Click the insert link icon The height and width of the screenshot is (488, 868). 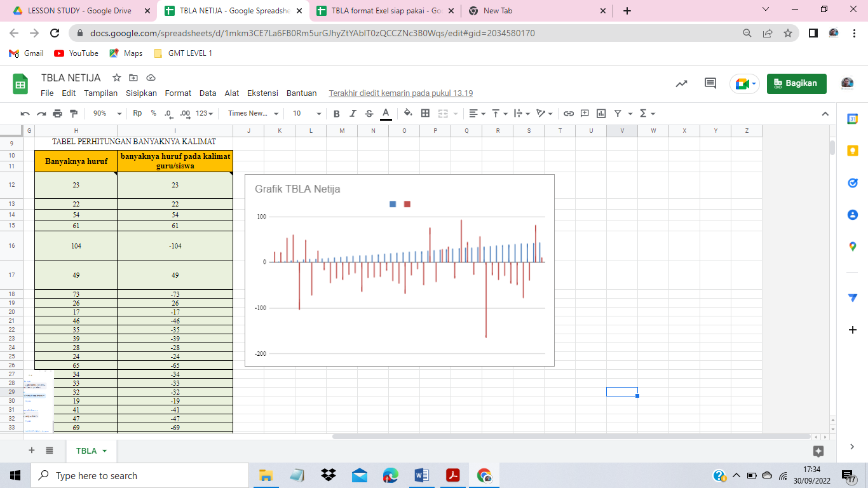pyautogui.click(x=569, y=114)
